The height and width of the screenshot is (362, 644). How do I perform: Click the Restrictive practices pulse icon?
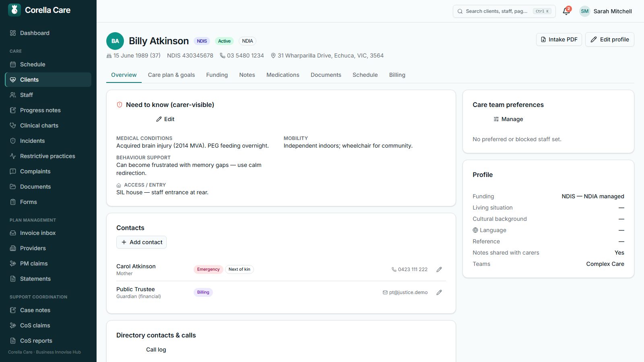pos(13,156)
